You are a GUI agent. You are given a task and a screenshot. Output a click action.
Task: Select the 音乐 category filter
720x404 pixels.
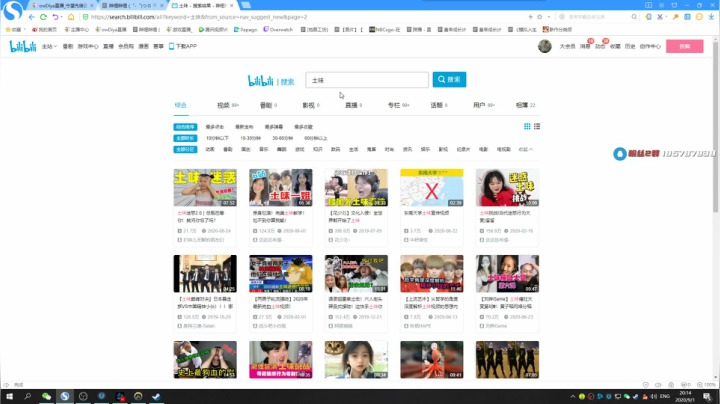click(264, 150)
